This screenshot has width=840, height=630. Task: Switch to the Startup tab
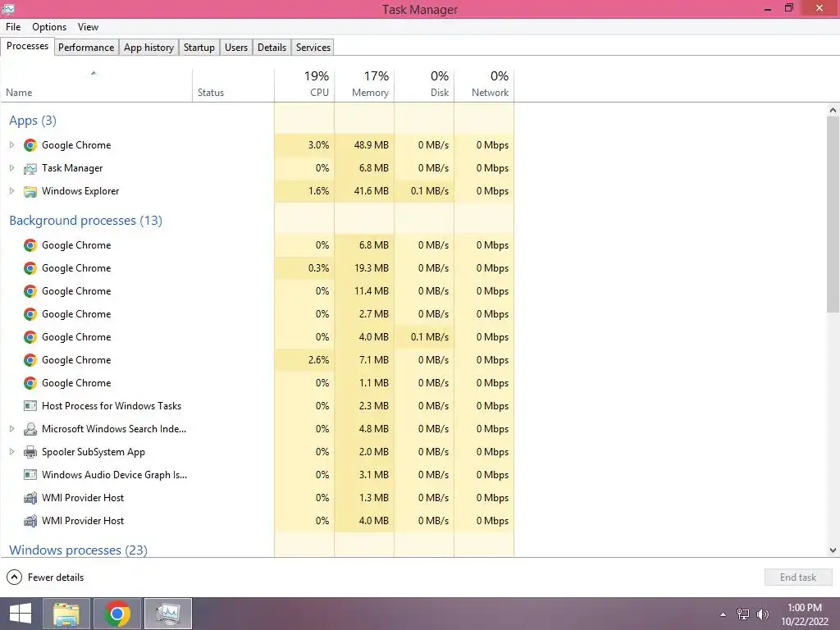pyautogui.click(x=199, y=47)
